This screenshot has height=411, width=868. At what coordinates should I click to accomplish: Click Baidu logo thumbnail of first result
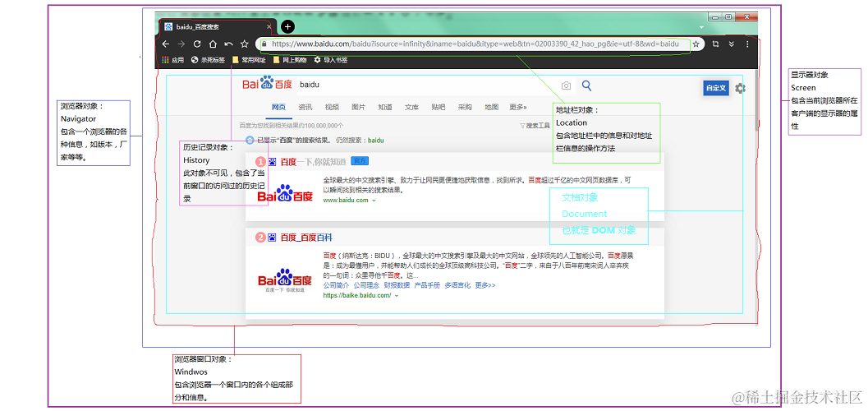(x=285, y=194)
